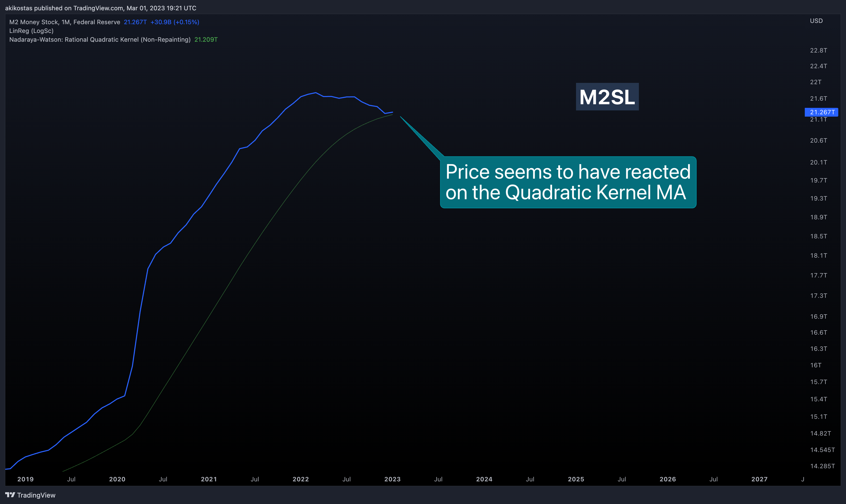Click the USD currency label
Screen dimensions: 846x504
[x=816, y=21]
